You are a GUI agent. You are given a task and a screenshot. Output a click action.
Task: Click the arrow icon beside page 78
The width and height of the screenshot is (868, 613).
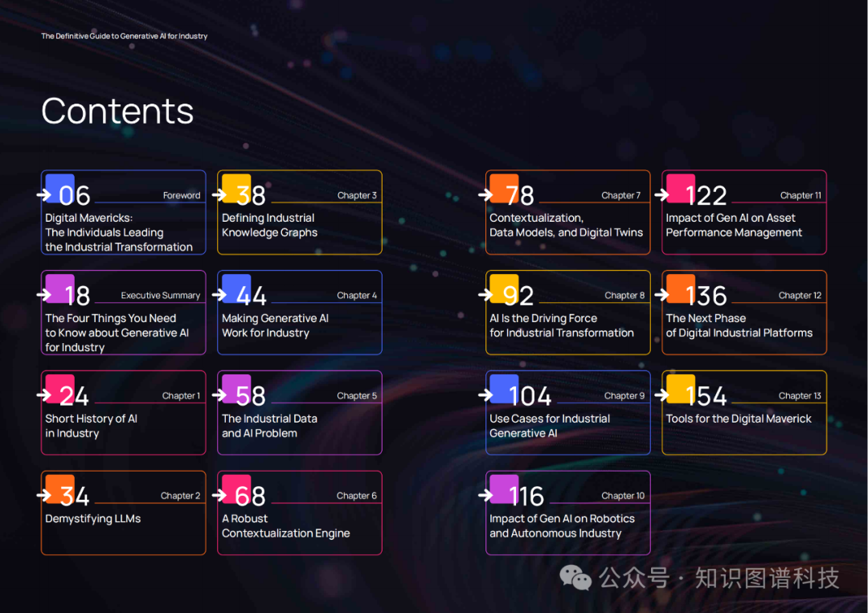[x=485, y=194]
